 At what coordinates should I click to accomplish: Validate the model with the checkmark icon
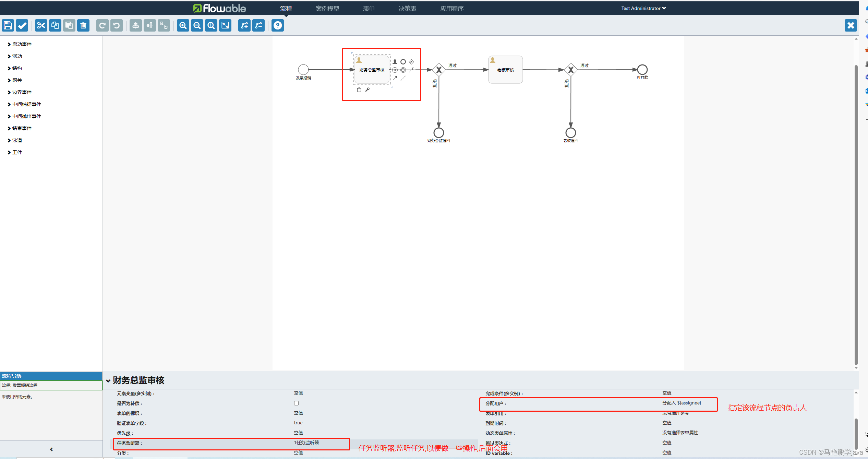(x=22, y=25)
